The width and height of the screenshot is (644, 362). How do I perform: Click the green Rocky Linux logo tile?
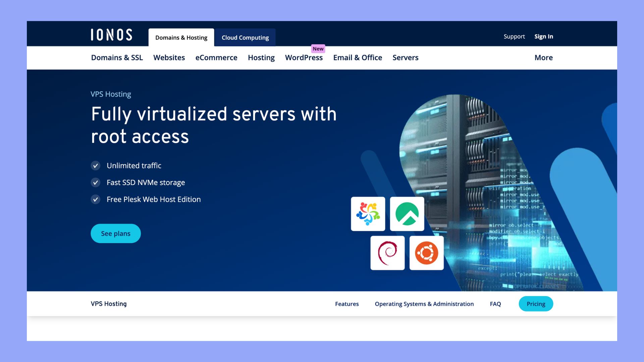pyautogui.click(x=407, y=214)
